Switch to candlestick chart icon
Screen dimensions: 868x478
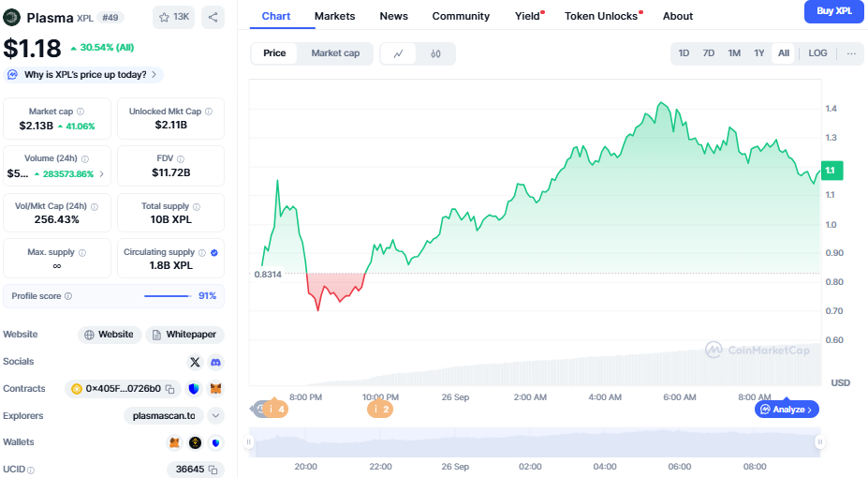click(x=435, y=53)
